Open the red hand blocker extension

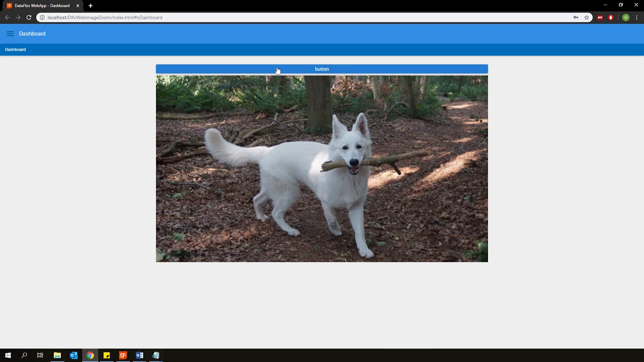pos(611,17)
